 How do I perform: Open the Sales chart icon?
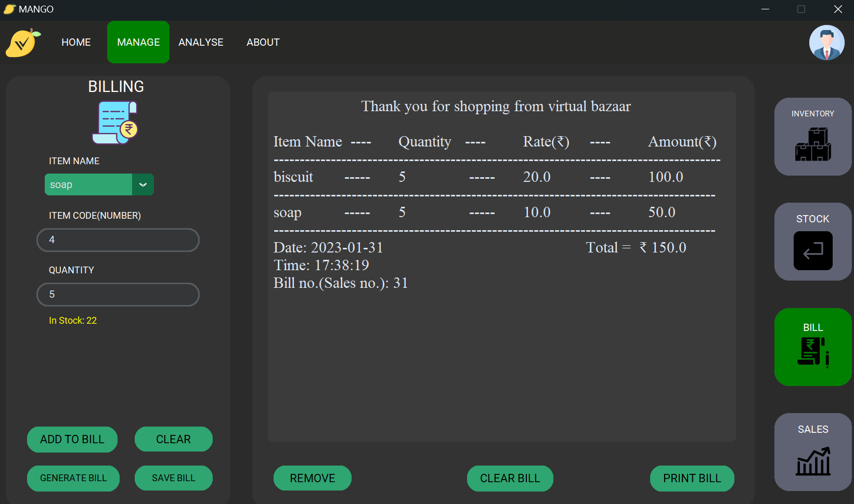tap(813, 460)
